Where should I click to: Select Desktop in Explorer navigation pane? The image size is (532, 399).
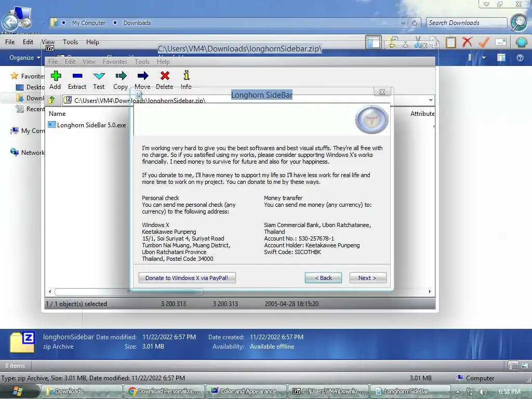pos(31,87)
